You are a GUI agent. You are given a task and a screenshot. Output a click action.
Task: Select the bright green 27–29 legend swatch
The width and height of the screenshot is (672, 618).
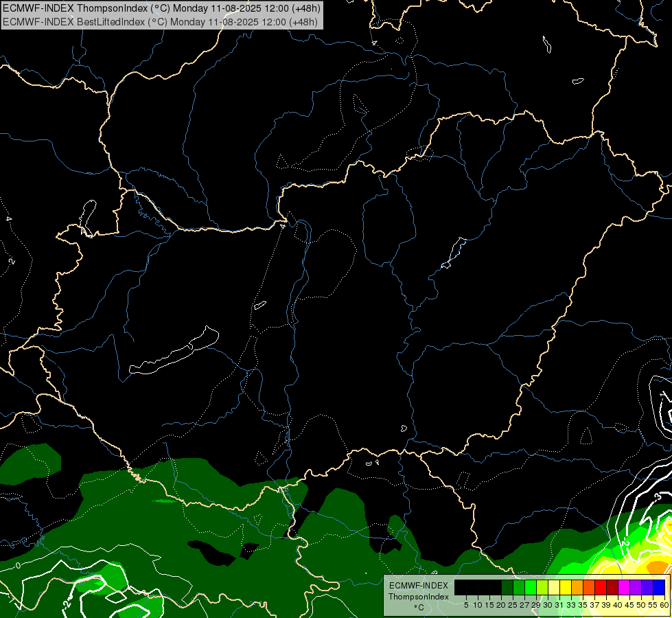[x=531, y=587]
